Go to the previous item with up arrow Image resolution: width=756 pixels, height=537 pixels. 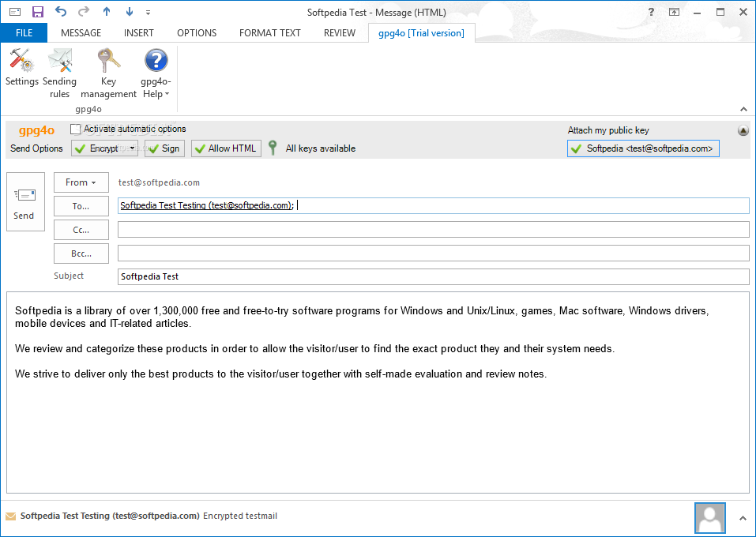107,12
